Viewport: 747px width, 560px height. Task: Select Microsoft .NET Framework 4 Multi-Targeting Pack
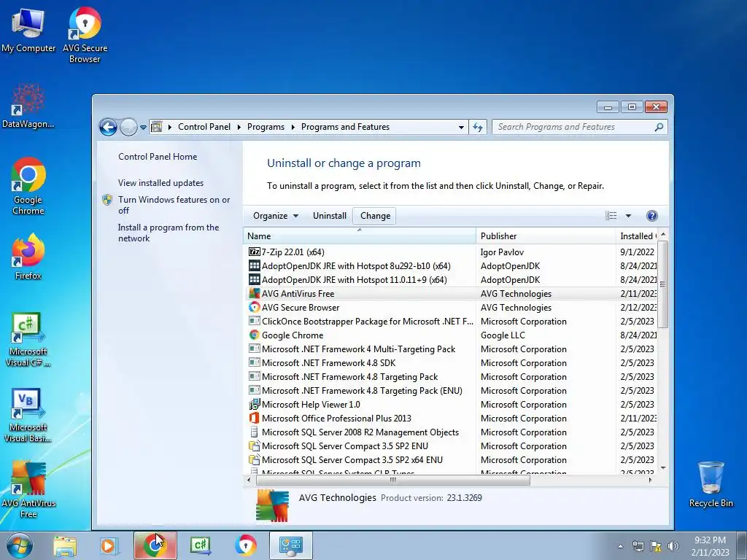point(450,349)
